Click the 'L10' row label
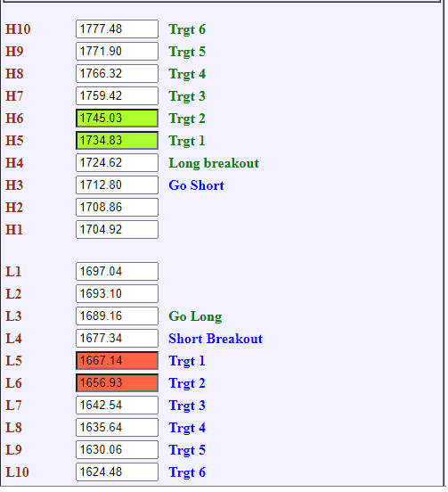Viewport: 448px width, 492px height. pyautogui.click(x=17, y=472)
